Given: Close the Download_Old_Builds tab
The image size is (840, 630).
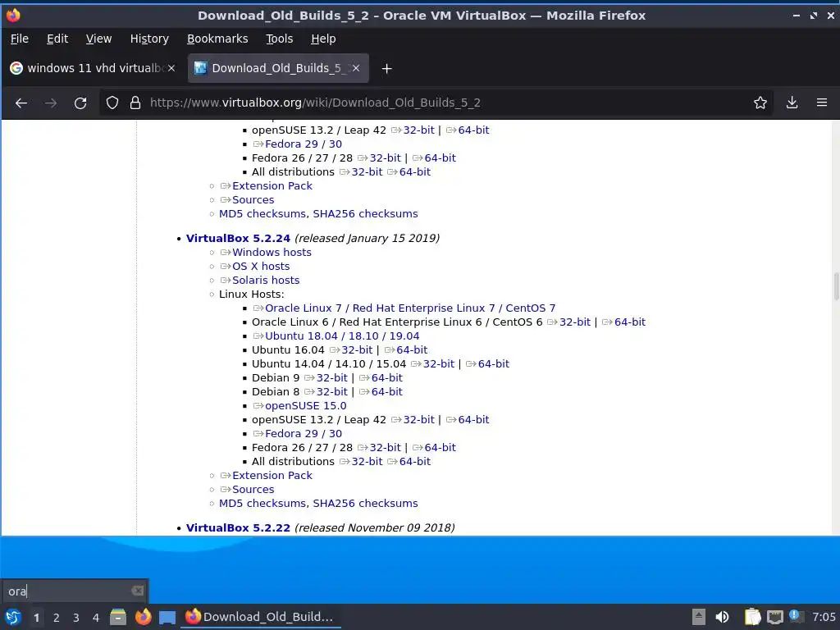Looking at the screenshot, I should [x=356, y=68].
